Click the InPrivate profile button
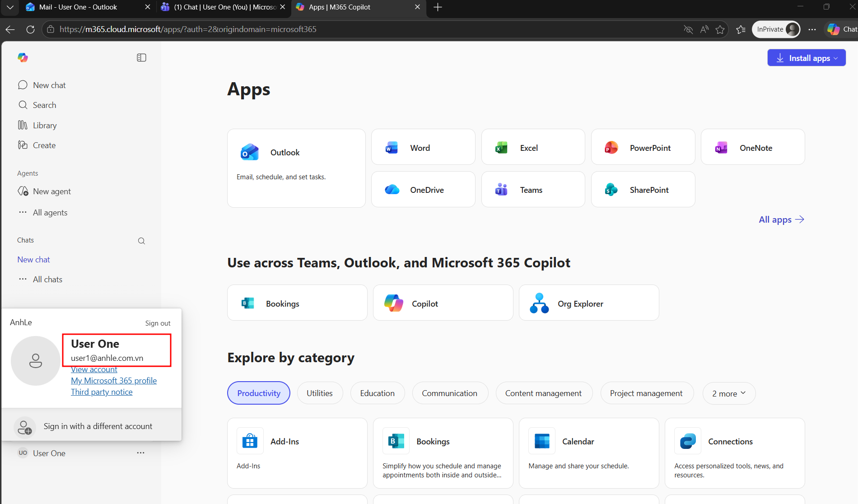The width and height of the screenshot is (858, 504). coord(777,29)
